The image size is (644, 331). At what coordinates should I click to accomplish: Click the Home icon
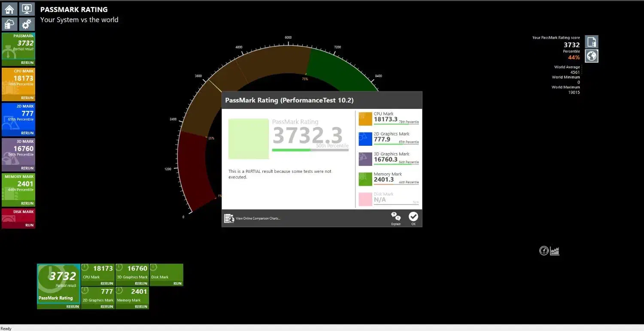pos(9,9)
